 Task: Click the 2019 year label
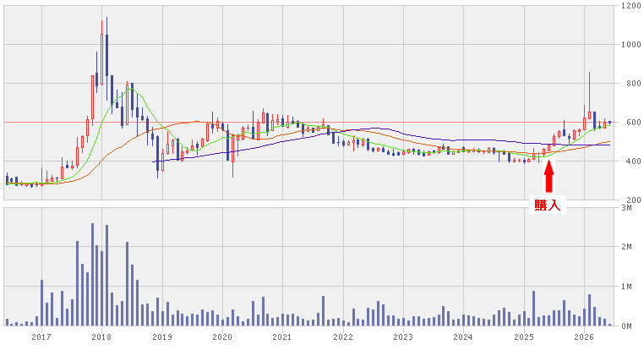tap(162, 337)
